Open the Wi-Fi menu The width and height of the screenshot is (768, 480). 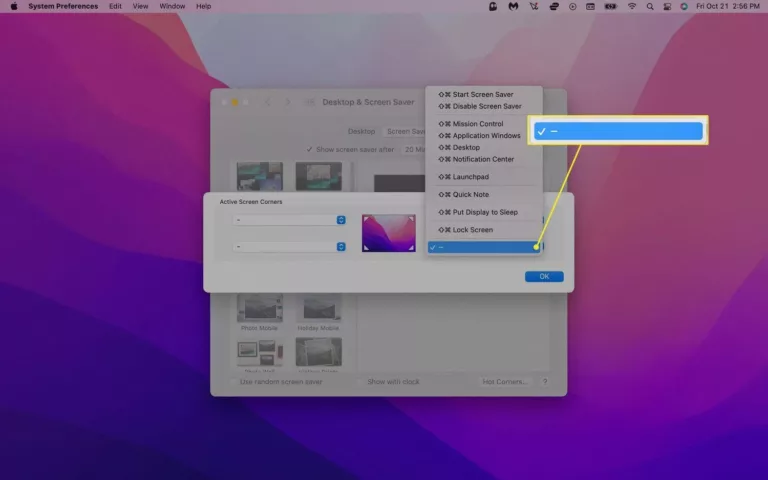(x=632, y=6)
